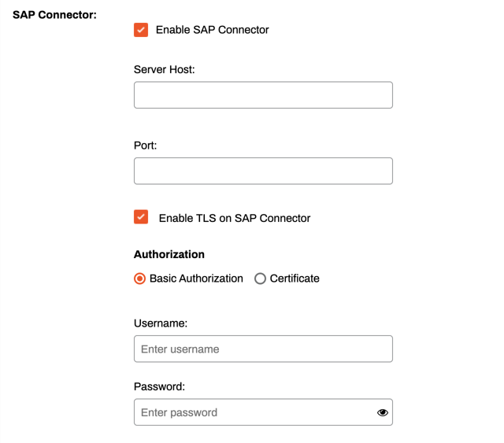The image size is (504, 443).
Task: Click the Enable SAP Connector label
Action: pyautogui.click(x=212, y=30)
